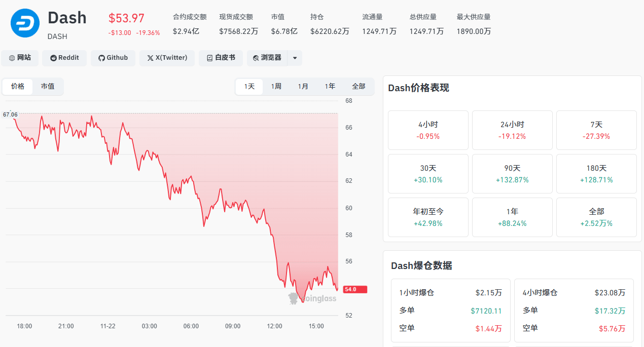The width and height of the screenshot is (644, 347).
Task: Select the 全部 time range
Action: [359, 87]
